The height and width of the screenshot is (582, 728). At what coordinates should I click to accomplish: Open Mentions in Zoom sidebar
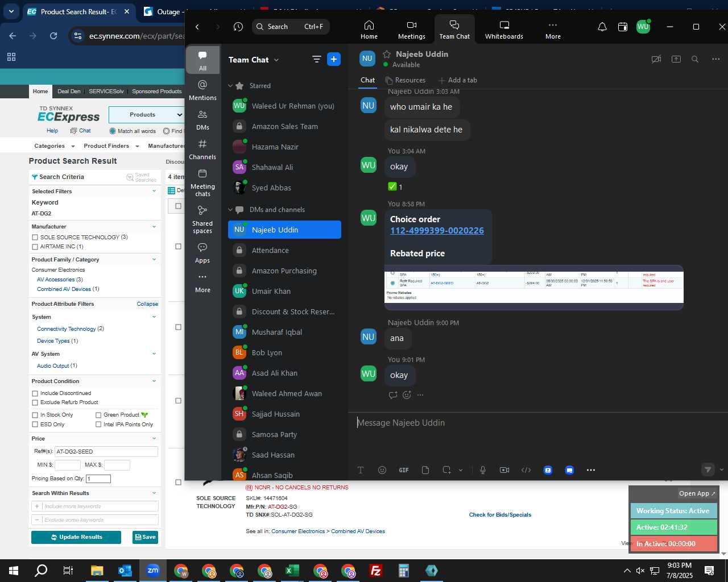click(202, 90)
